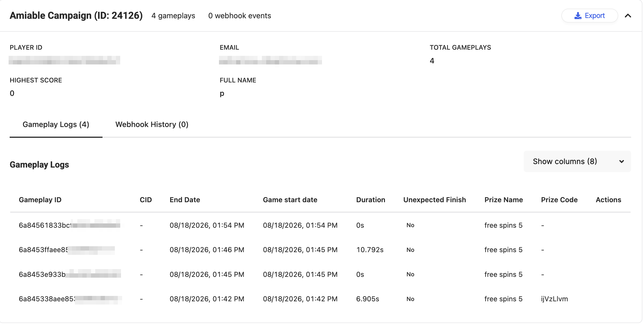644x326 pixels.
Task: Click the blurred Player ID value
Action: [x=64, y=60]
